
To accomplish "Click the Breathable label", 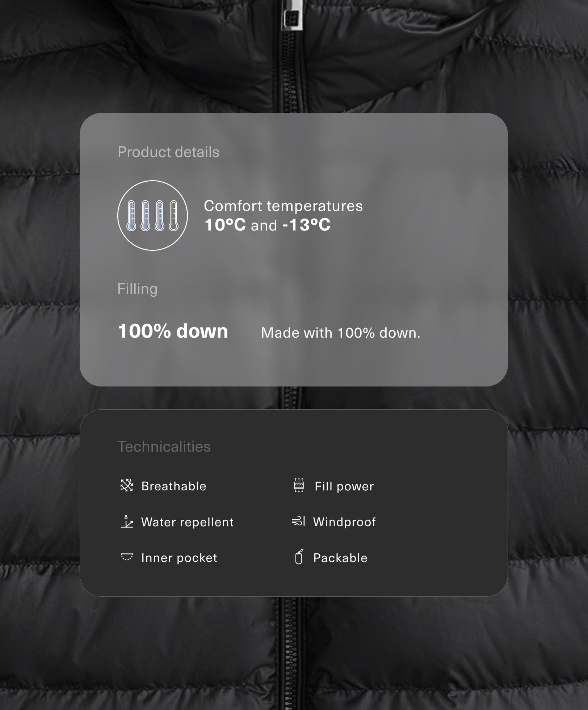I will 174,486.
